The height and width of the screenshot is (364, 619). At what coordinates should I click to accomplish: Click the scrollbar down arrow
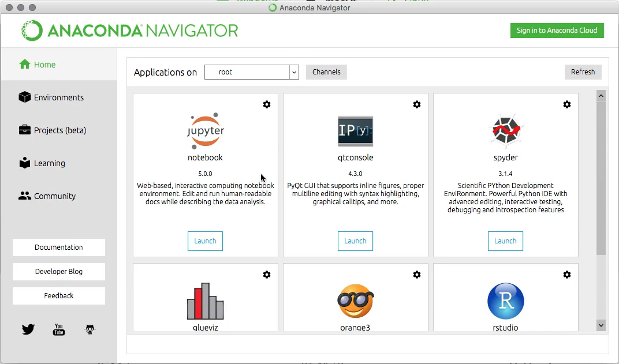click(x=601, y=325)
